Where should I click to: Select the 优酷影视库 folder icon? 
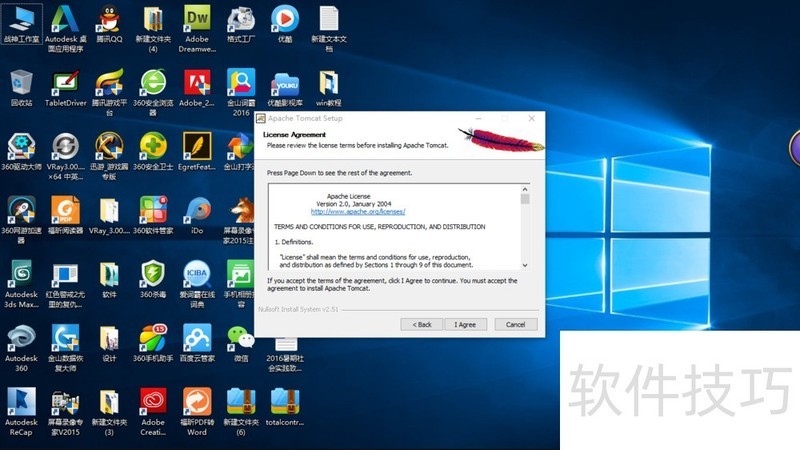[285, 88]
